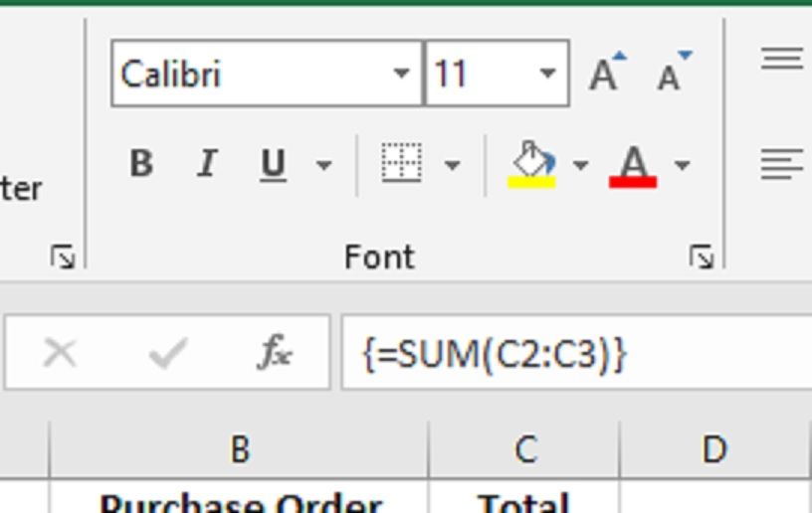Viewport: 812px width, 513px height.
Task: Open Clipboard dialog launcher
Action: (x=63, y=257)
